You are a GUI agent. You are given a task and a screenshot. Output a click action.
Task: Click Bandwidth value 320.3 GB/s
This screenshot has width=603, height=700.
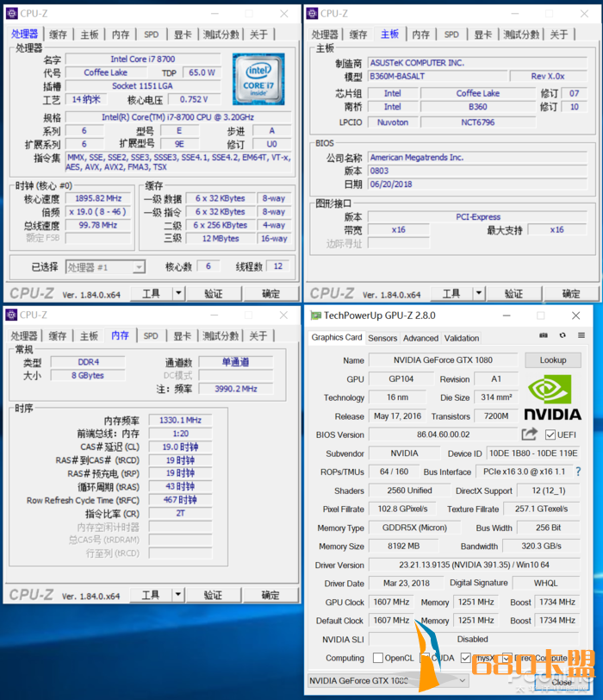pos(542,546)
